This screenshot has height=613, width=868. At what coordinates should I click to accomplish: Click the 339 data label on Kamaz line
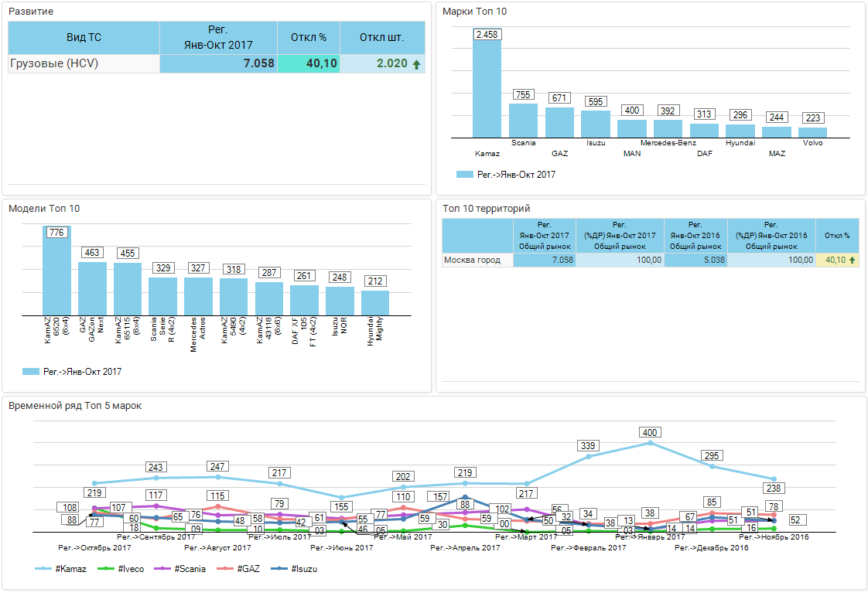pos(588,446)
